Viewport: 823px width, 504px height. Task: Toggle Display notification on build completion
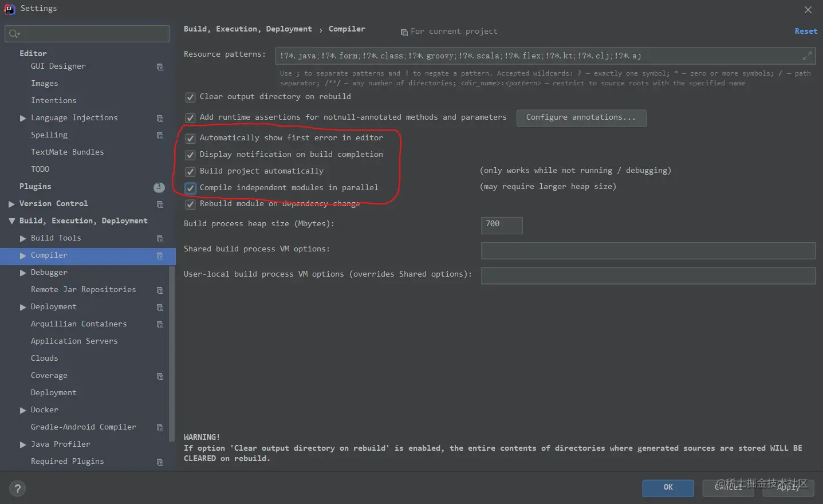(x=190, y=155)
